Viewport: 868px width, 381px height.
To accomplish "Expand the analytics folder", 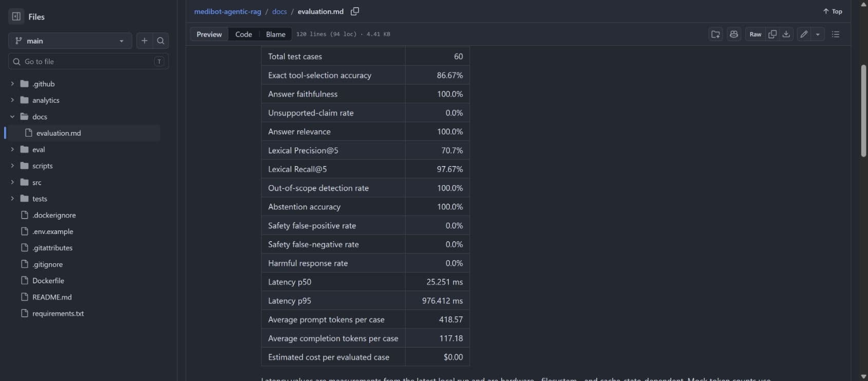I will [12, 100].
